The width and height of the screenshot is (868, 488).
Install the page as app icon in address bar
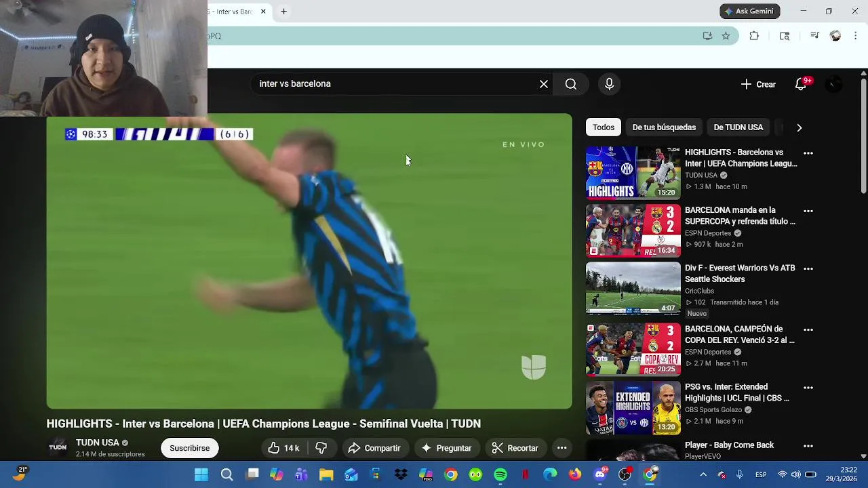(707, 36)
